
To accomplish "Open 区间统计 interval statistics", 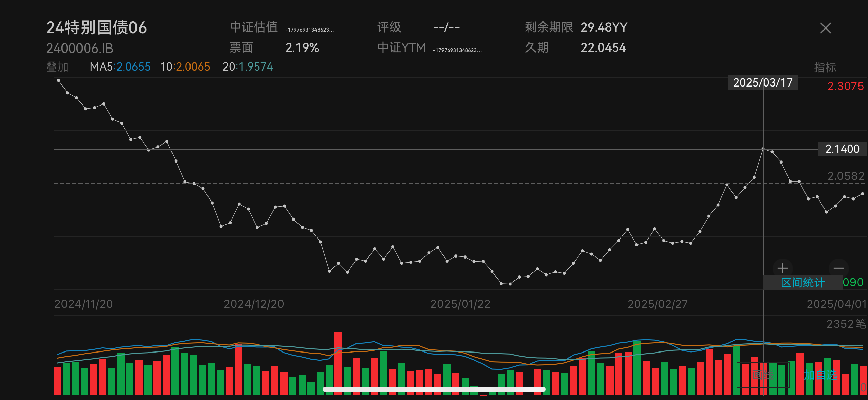I will [802, 283].
